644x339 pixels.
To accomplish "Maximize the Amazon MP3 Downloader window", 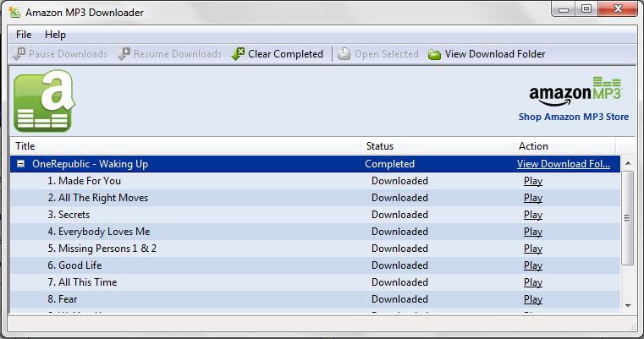I will pos(586,9).
